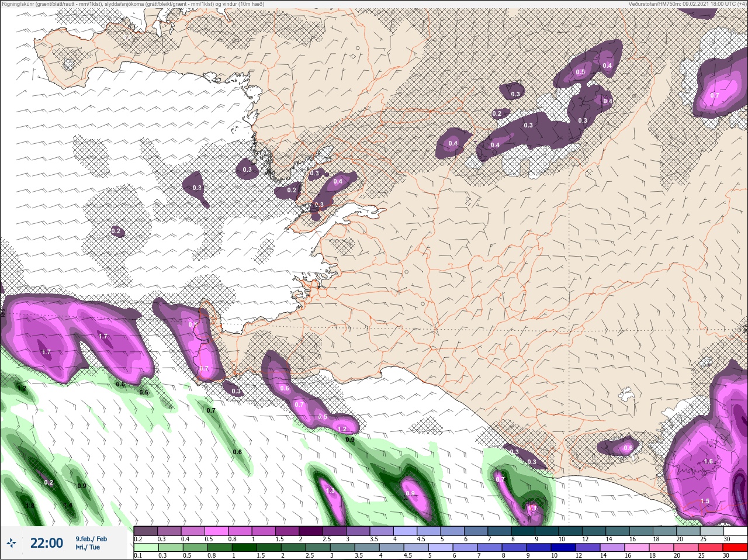Click the 1.3 precipitation value on the map
The width and height of the screenshot is (748, 560).
tap(330, 490)
